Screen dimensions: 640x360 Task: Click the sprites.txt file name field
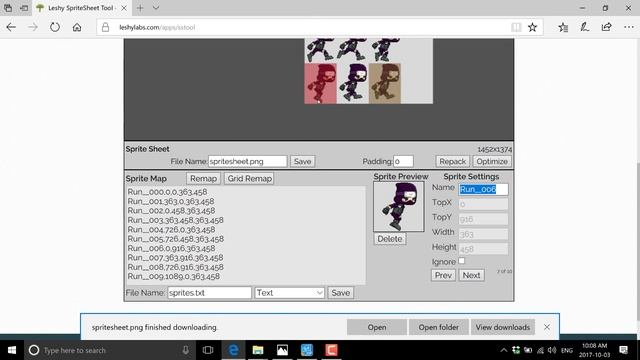pos(209,293)
